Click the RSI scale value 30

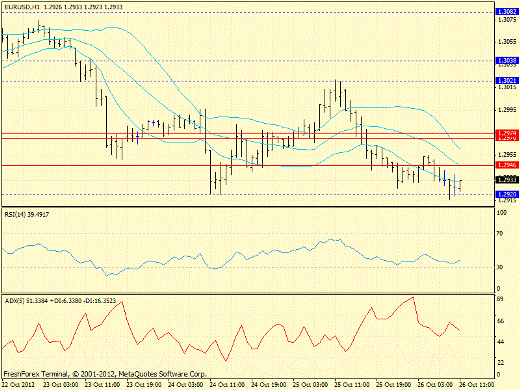(x=500, y=267)
